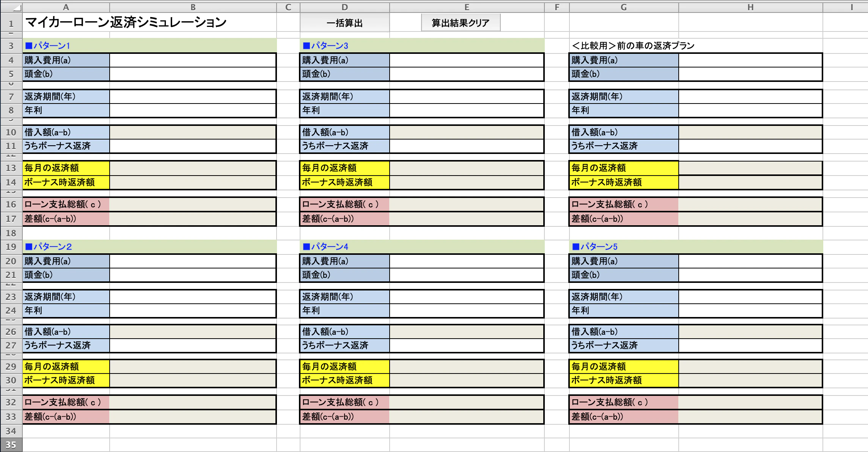The image size is (868, 452).
Task: Click the ■パターン5 heading
Action: (595, 247)
